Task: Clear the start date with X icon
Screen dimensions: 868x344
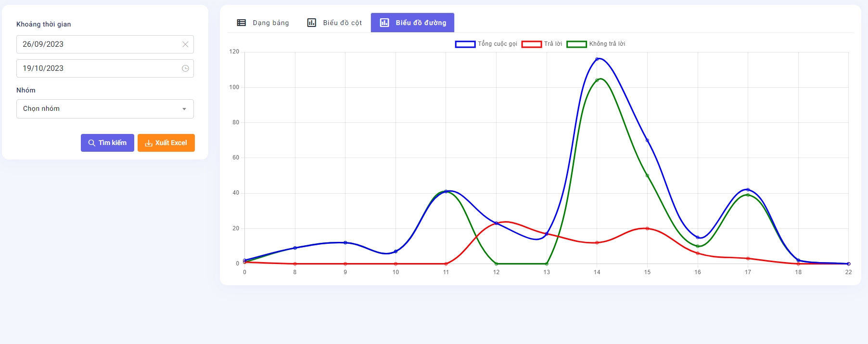Action: click(x=185, y=44)
